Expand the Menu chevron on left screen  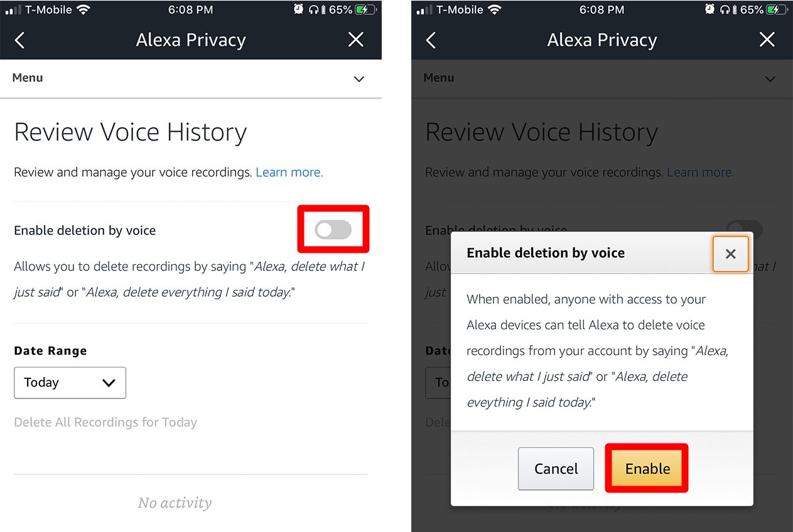pos(359,79)
